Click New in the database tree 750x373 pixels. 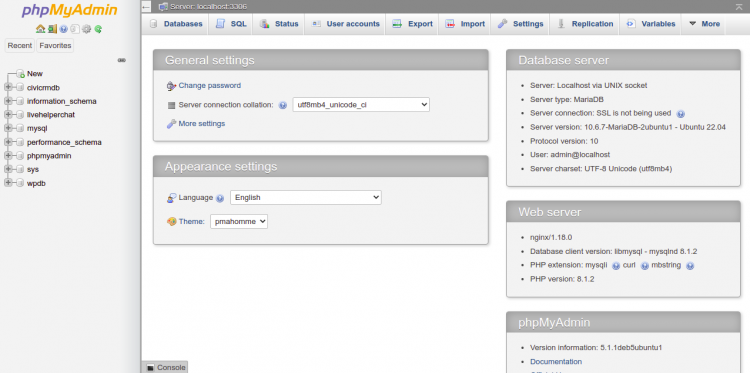click(x=35, y=74)
